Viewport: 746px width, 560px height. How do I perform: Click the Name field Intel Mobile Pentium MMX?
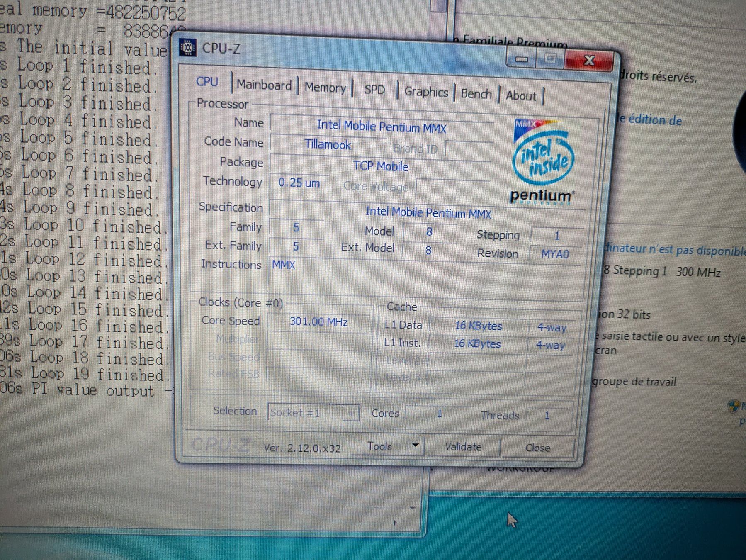pos(382,127)
